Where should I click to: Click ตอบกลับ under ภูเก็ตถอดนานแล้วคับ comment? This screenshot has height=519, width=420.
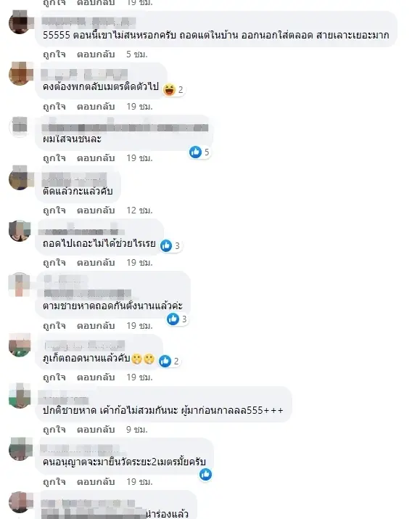(96, 377)
